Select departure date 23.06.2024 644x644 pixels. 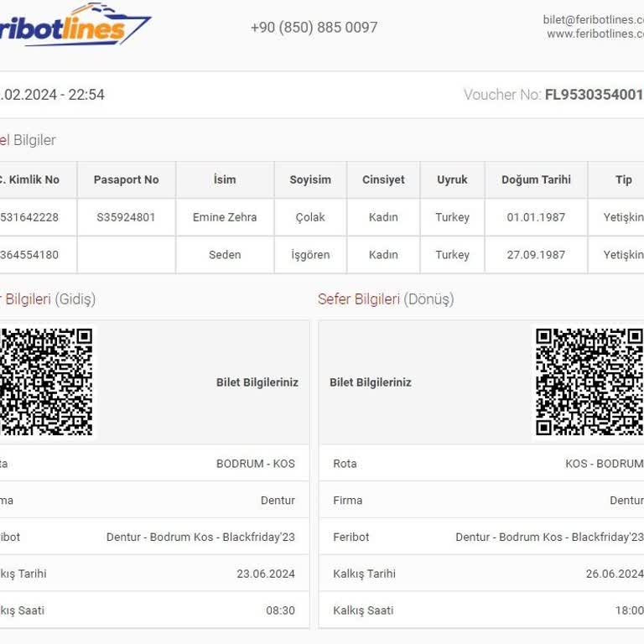pyautogui.click(x=266, y=574)
